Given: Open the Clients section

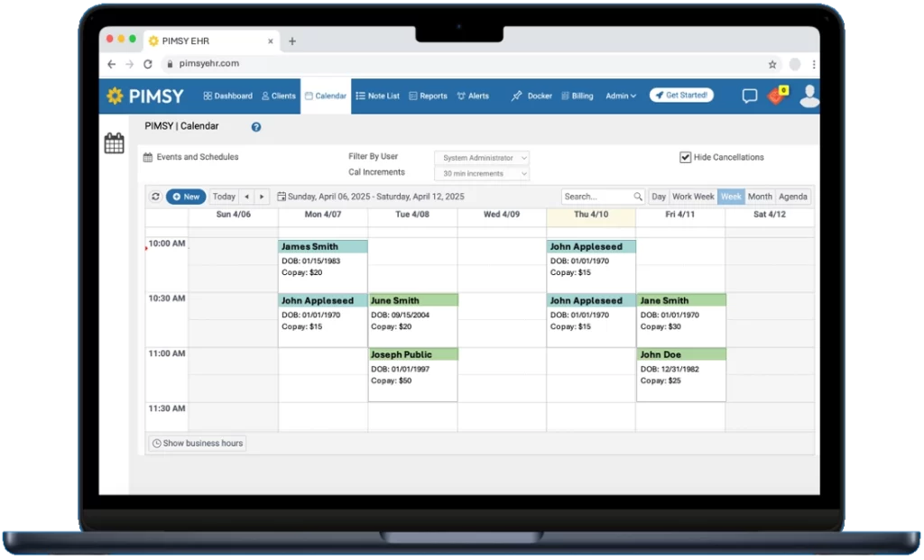Looking at the screenshot, I should click(278, 96).
